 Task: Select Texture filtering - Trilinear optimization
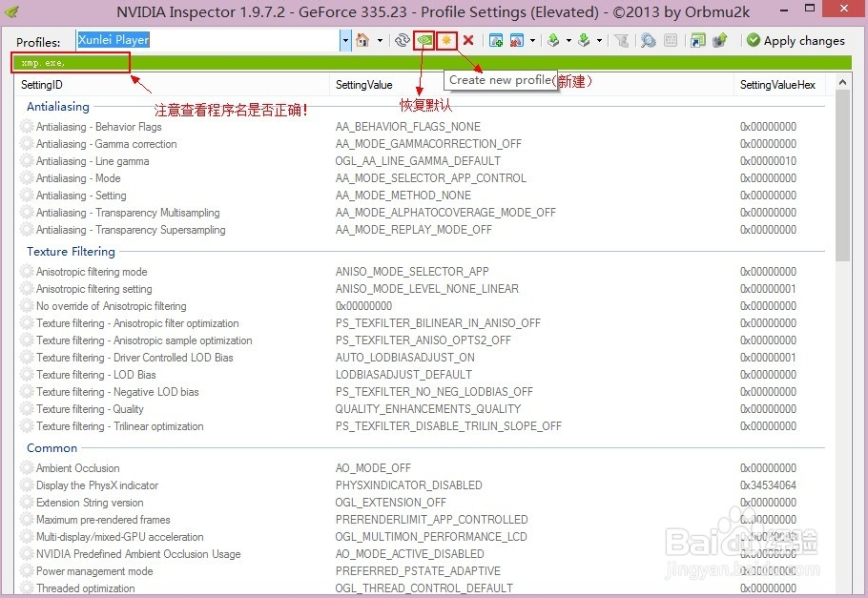pyautogui.click(x=119, y=426)
